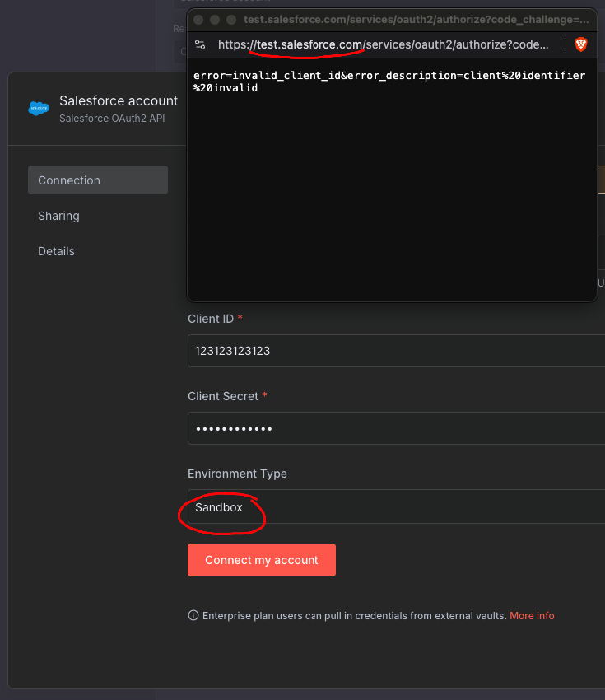Click the Brave shield icon in address bar
Viewport: 605px width, 700px height.
580,44
